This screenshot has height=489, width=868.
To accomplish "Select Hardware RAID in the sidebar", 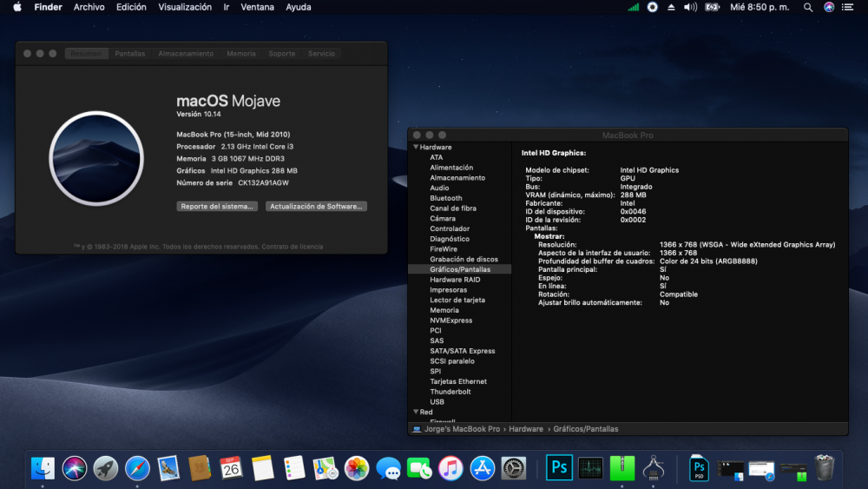I will pyautogui.click(x=455, y=280).
